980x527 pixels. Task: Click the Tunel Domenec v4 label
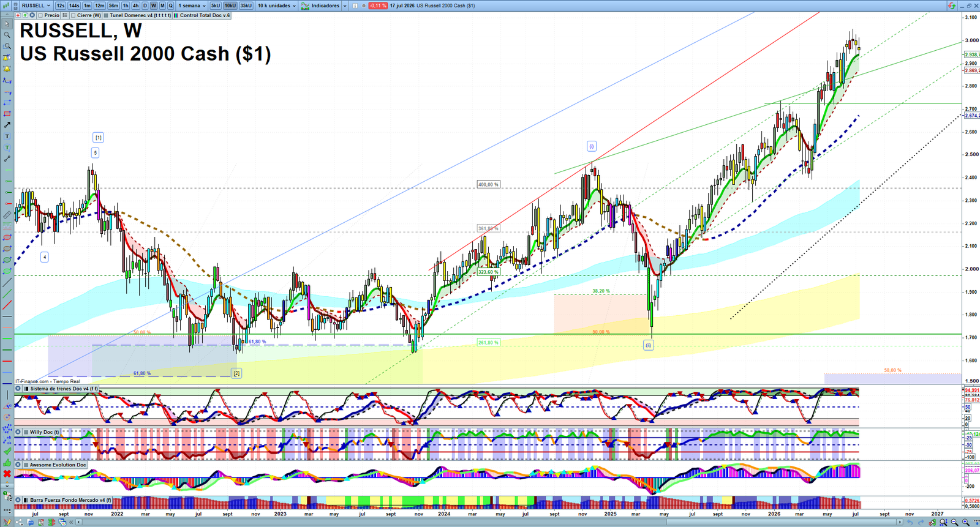point(140,15)
